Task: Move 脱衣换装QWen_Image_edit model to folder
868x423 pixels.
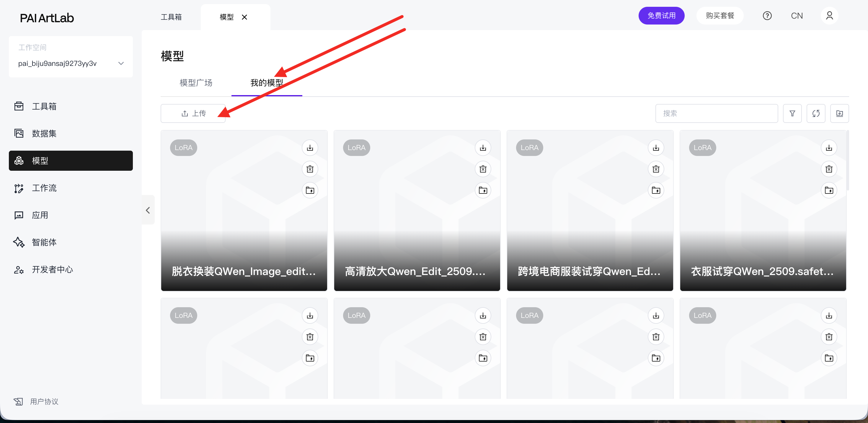Action: [310, 190]
